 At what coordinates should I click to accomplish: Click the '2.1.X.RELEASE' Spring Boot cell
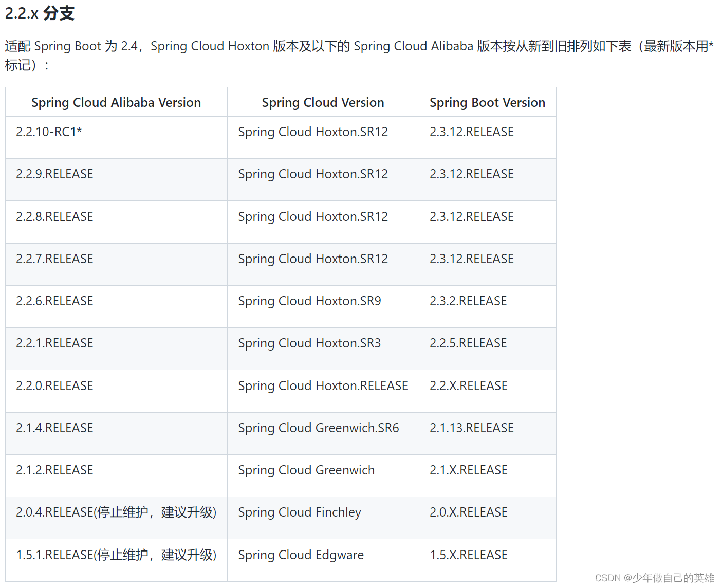(x=488, y=475)
